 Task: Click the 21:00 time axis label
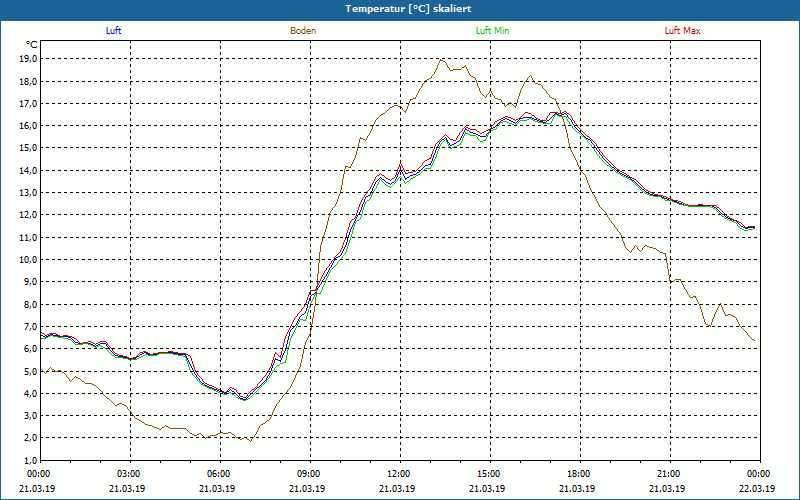click(x=670, y=474)
